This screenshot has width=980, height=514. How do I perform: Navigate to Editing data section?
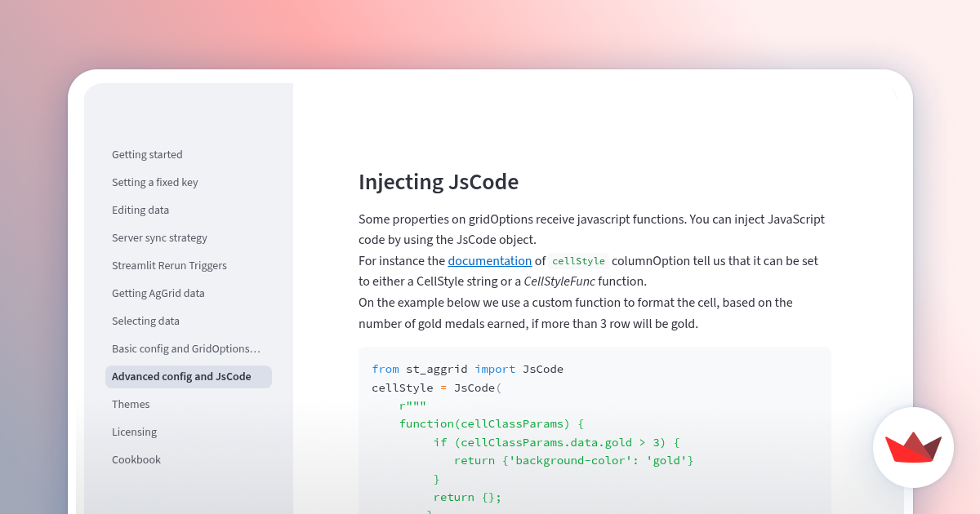tap(140, 210)
